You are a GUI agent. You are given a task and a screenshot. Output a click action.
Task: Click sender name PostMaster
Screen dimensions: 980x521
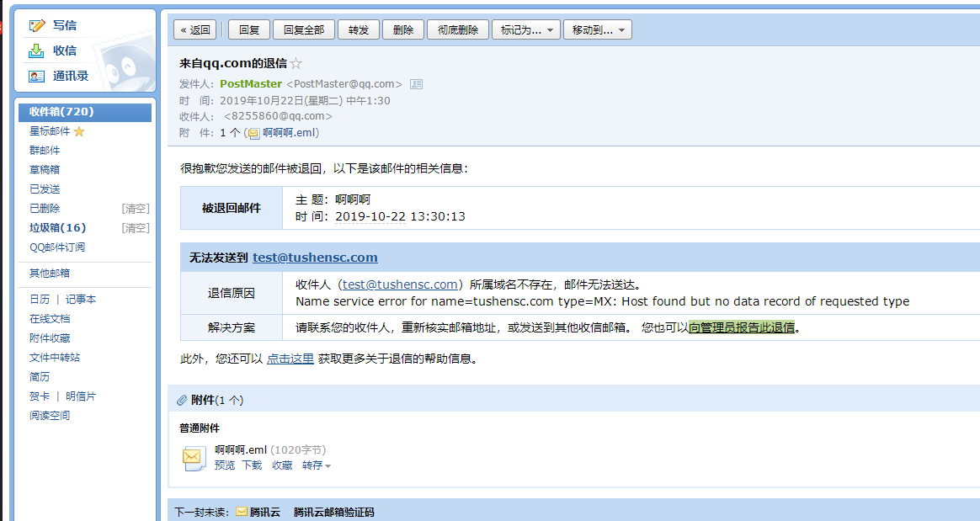(x=251, y=83)
